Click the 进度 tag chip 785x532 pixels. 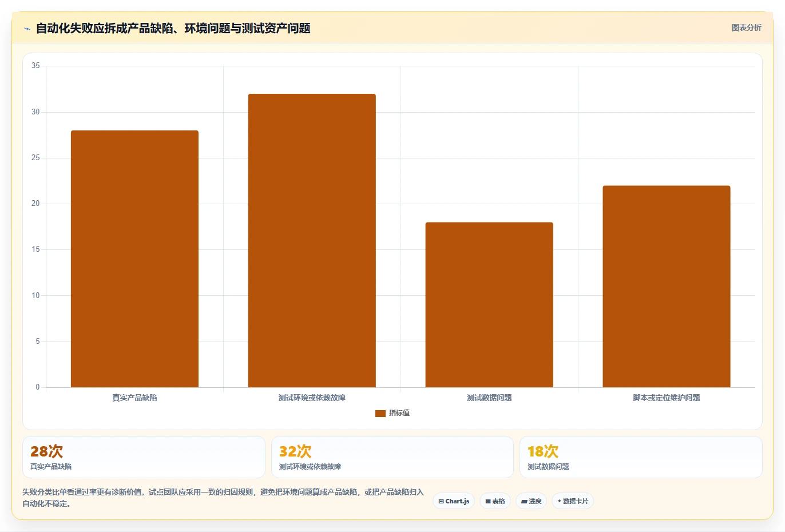tap(532, 501)
